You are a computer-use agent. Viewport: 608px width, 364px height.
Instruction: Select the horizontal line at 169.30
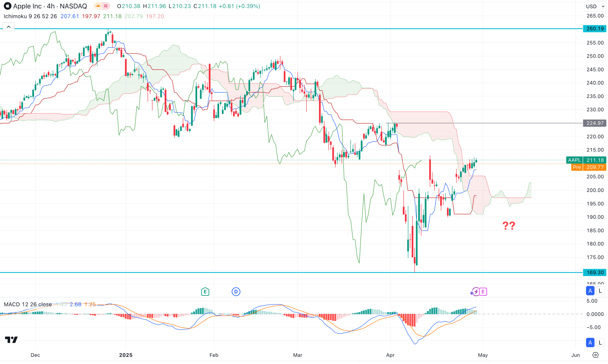291,272
